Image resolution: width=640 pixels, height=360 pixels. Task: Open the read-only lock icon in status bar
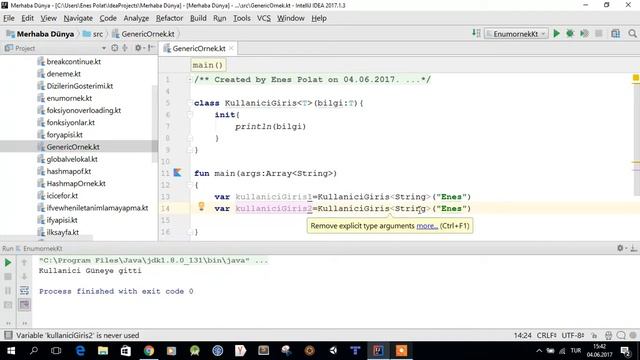[x=594, y=336]
